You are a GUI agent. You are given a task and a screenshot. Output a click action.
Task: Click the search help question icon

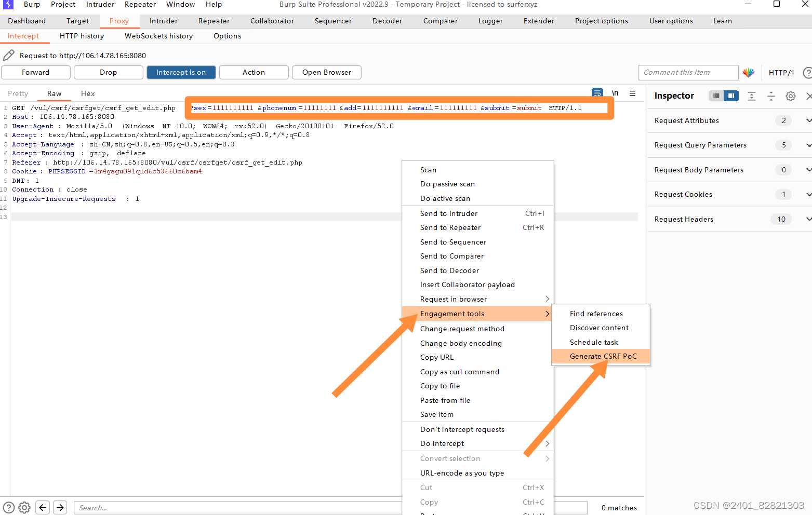click(x=9, y=508)
